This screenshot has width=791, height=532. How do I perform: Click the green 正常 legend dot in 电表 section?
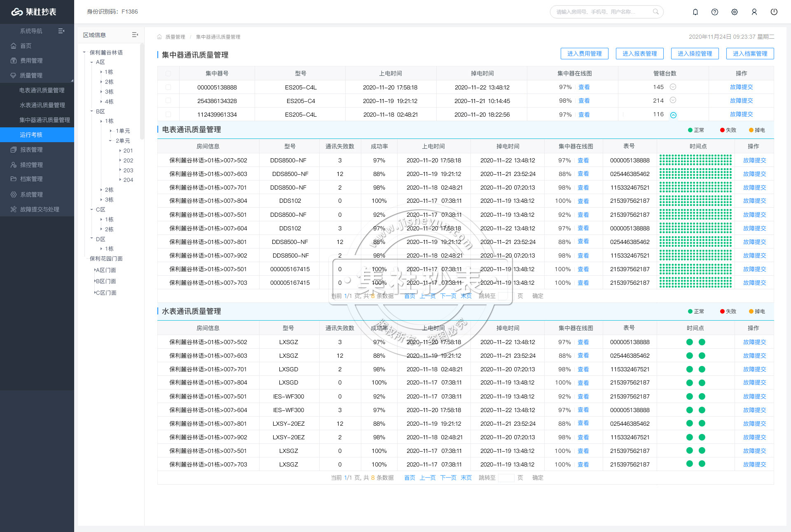690,130
